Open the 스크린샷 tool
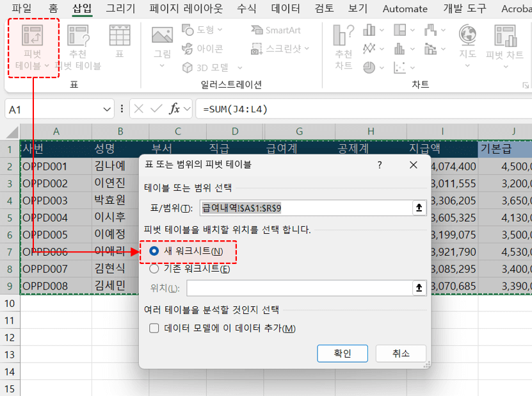 280,49
